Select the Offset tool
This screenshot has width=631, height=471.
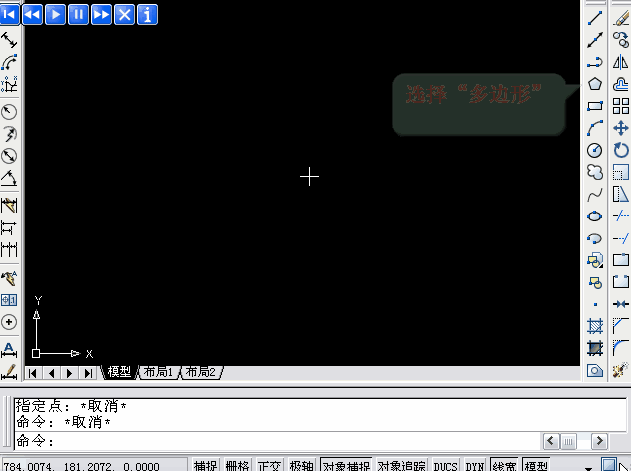click(x=621, y=84)
